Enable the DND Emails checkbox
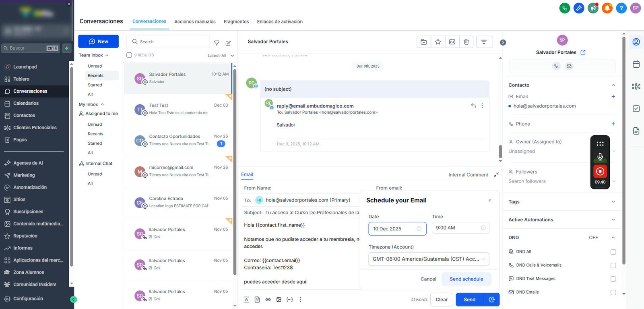This screenshot has width=644, height=309. (613, 292)
